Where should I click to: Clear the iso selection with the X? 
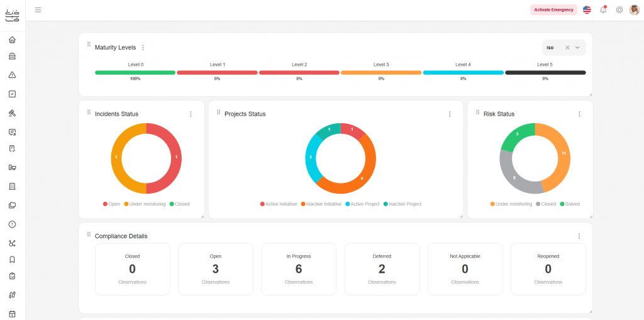tap(567, 48)
